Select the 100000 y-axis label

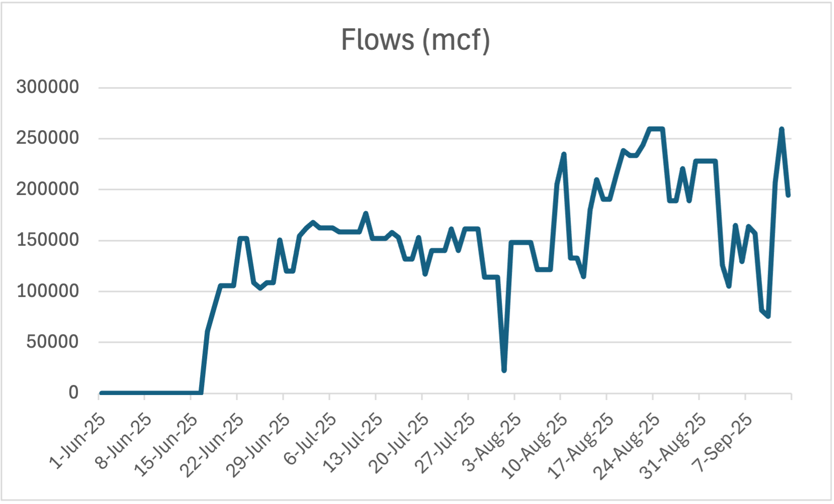(48, 291)
